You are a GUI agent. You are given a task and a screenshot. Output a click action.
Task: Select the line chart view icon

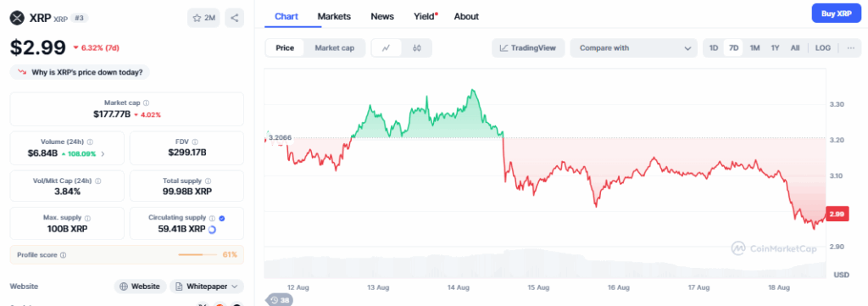387,48
